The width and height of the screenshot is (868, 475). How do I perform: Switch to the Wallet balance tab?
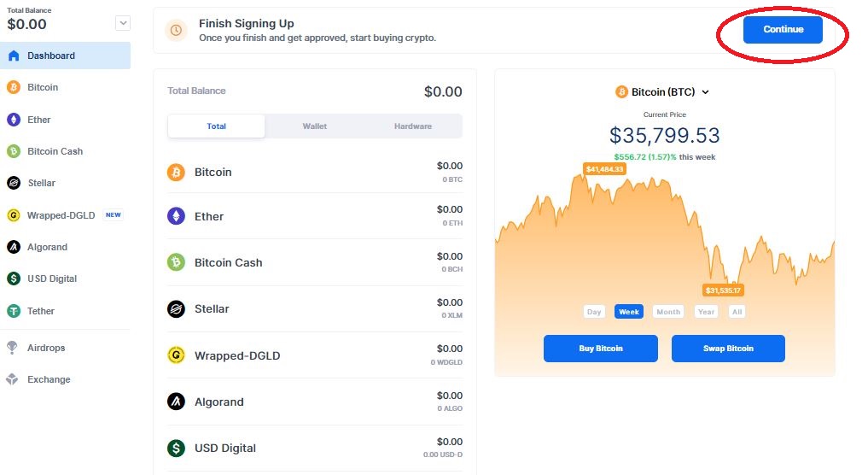pyautogui.click(x=315, y=126)
